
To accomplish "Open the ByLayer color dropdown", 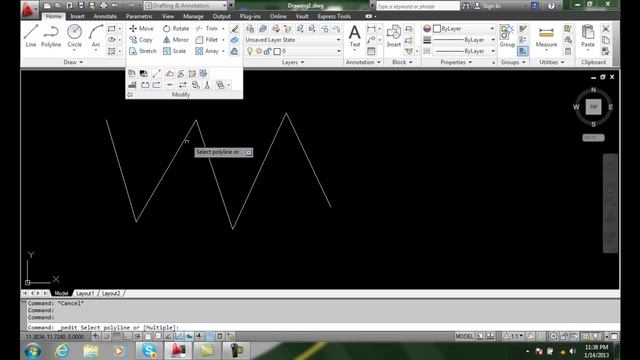I will (x=464, y=29).
